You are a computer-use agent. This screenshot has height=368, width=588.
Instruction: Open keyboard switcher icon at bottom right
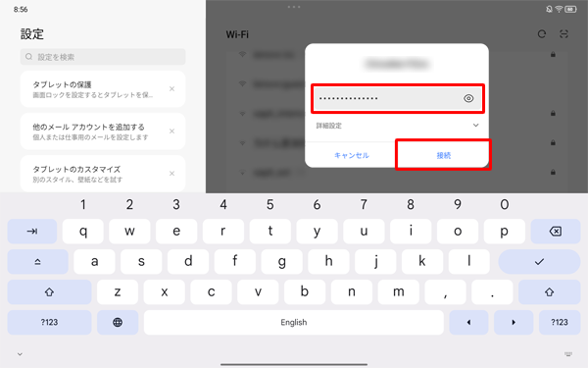pyautogui.click(x=568, y=353)
